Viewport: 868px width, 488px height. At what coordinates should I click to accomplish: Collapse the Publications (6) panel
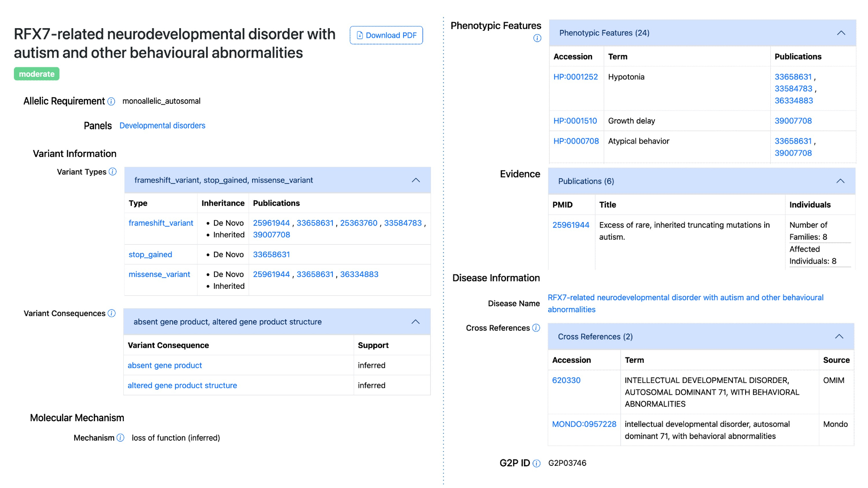pos(840,181)
